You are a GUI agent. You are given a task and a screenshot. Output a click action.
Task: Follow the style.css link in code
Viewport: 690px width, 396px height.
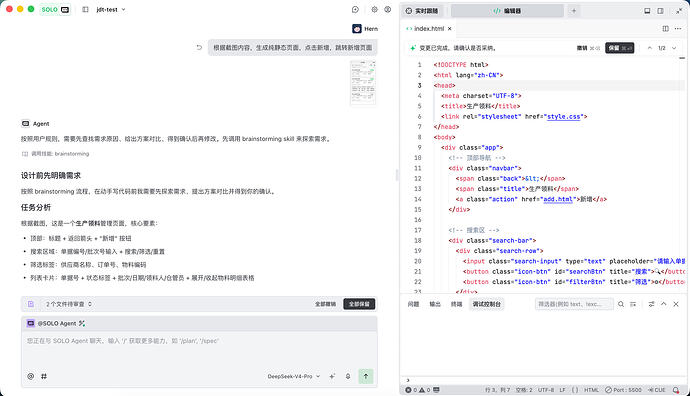pos(563,117)
